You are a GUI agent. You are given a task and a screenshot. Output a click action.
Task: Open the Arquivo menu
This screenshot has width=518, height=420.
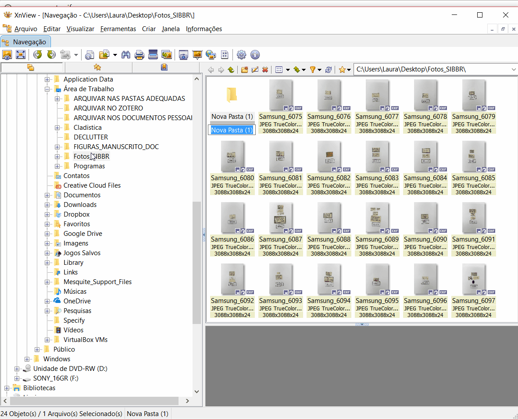26,29
